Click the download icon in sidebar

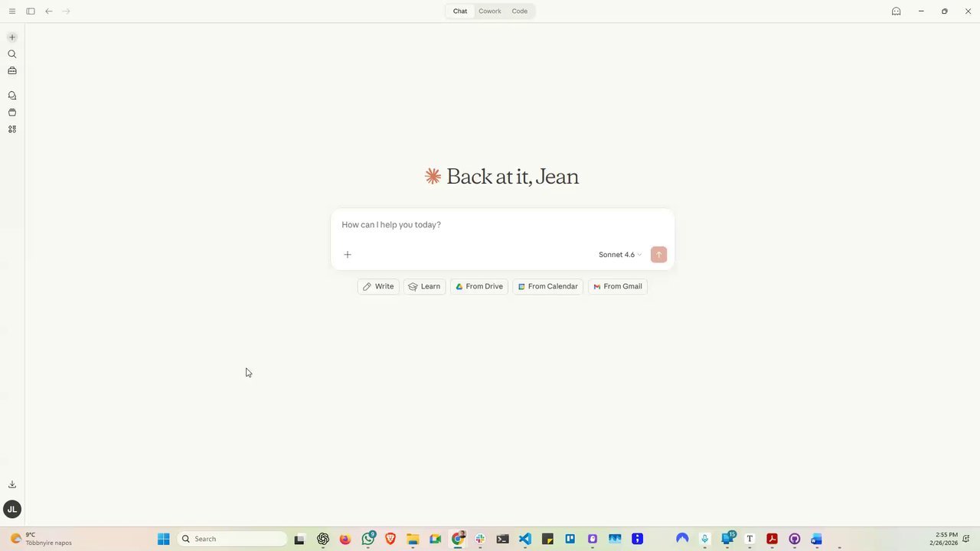[12, 484]
